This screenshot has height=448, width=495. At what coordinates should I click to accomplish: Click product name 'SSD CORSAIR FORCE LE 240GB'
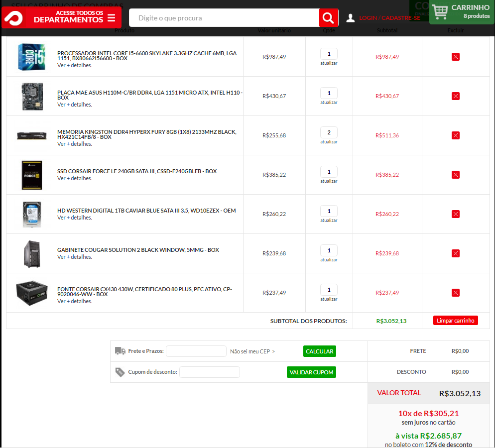pos(136,171)
